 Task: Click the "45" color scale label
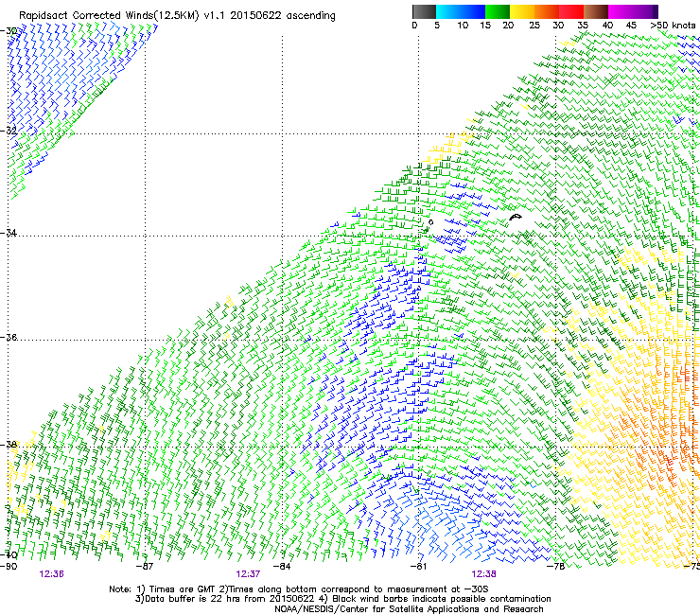click(631, 26)
